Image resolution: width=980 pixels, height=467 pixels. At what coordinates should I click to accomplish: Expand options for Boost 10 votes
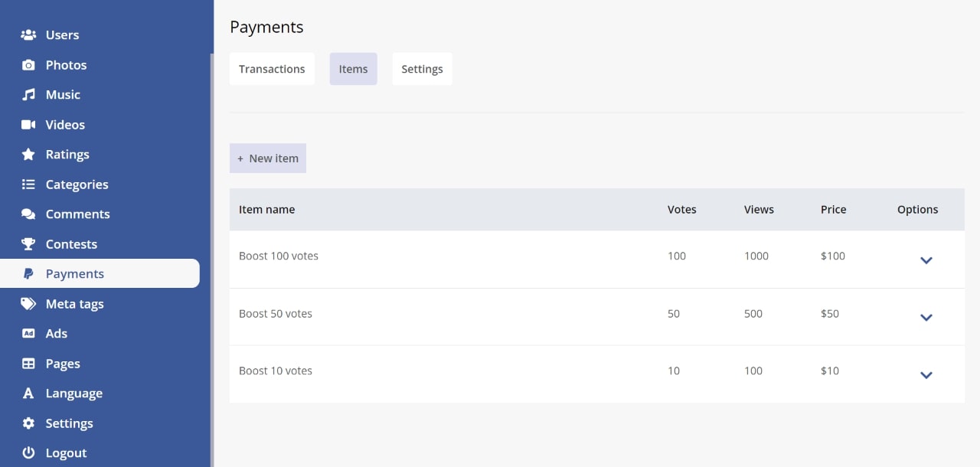[926, 375]
